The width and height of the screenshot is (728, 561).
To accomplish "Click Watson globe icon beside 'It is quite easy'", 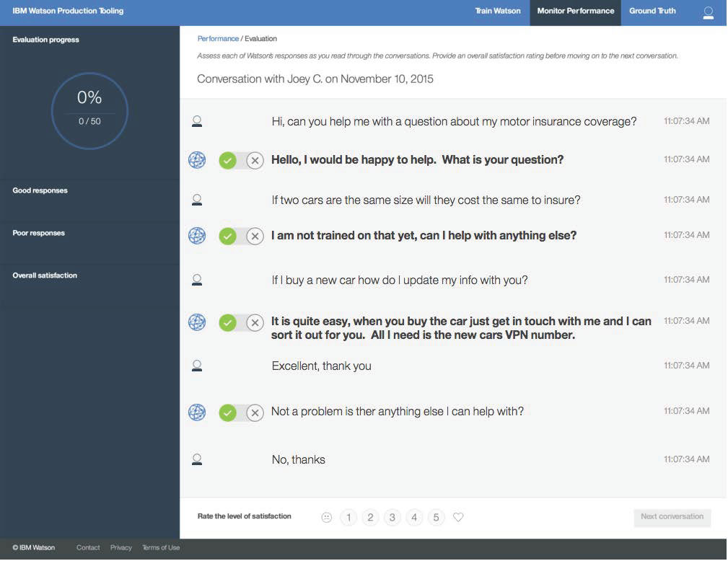I will click(197, 322).
